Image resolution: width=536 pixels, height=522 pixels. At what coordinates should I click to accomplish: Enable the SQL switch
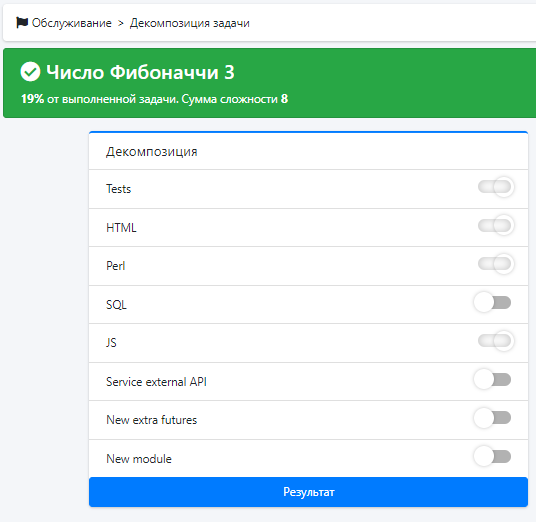492,303
